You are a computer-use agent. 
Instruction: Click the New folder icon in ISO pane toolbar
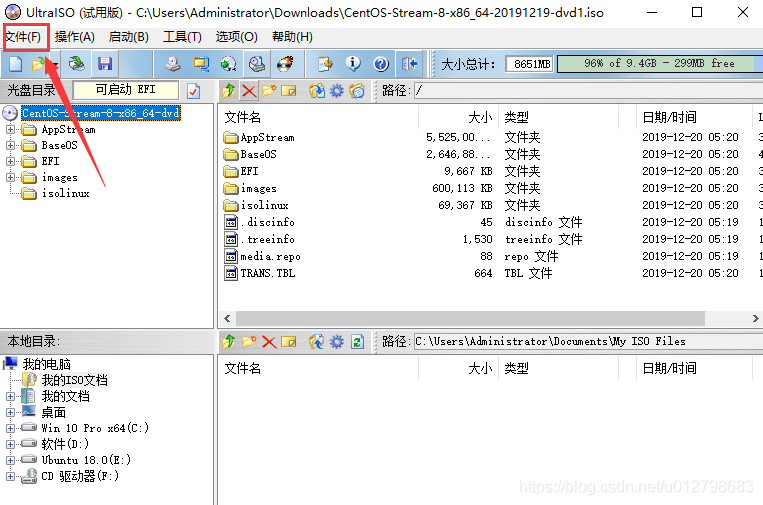point(269,90)
